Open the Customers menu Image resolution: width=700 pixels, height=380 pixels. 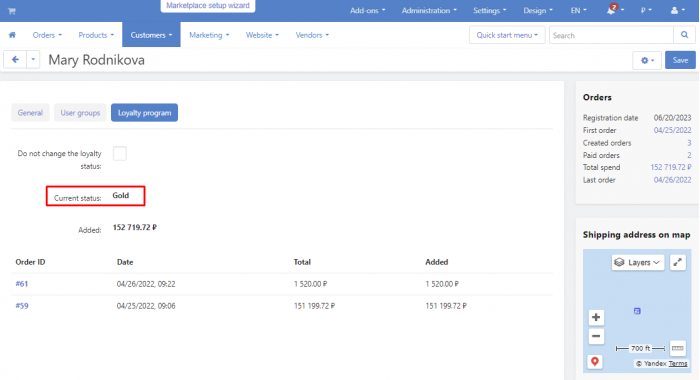pyautogui.click(x=151, y=35)
